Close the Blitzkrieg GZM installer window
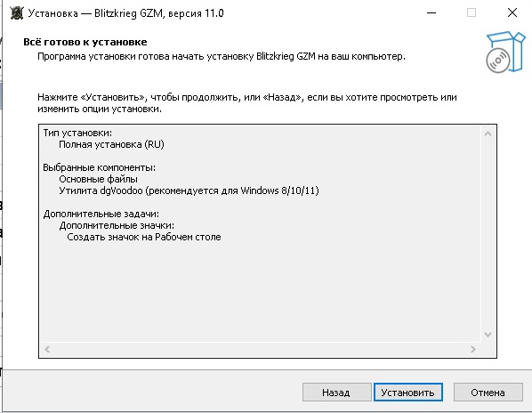This screenshot has height=413, width=532. coord(512,12)
